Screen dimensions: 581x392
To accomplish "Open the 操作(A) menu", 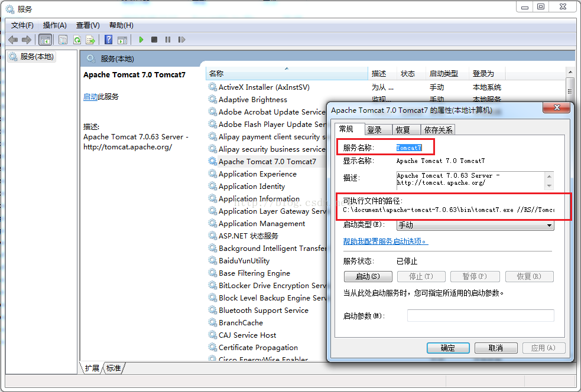I will point(54,25).
